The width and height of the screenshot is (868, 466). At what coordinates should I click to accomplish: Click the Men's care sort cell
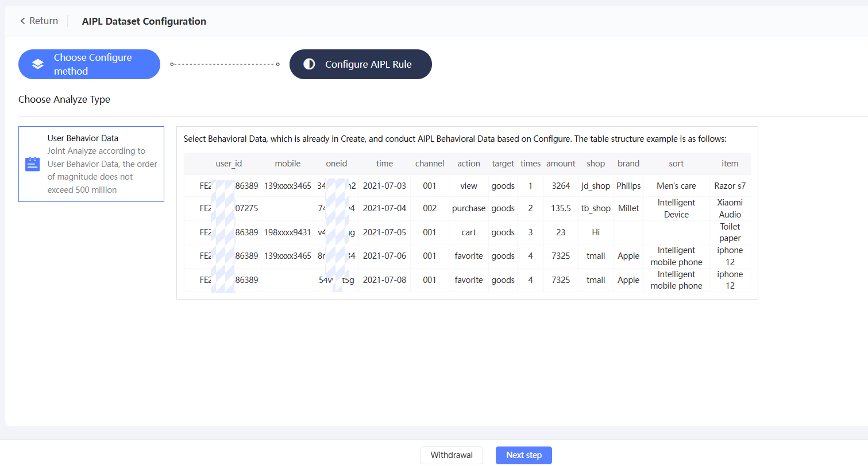pos(676,186)
